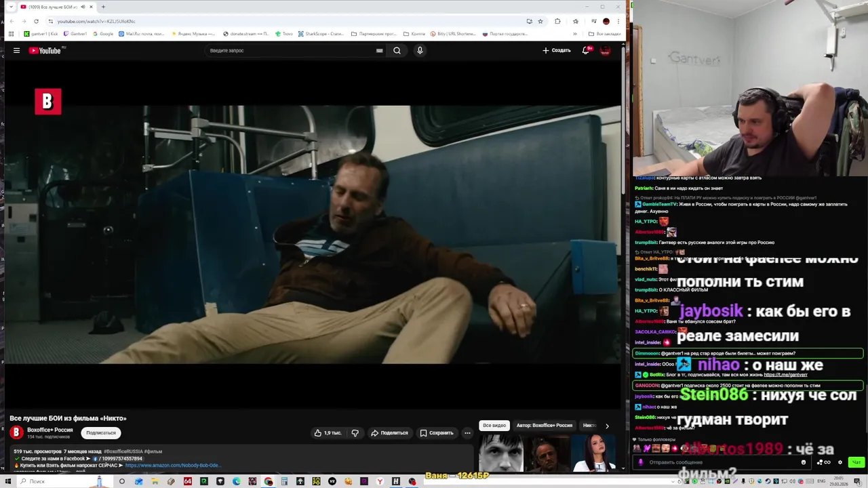Open the YouTube account avatar menu

pos(606,50)
